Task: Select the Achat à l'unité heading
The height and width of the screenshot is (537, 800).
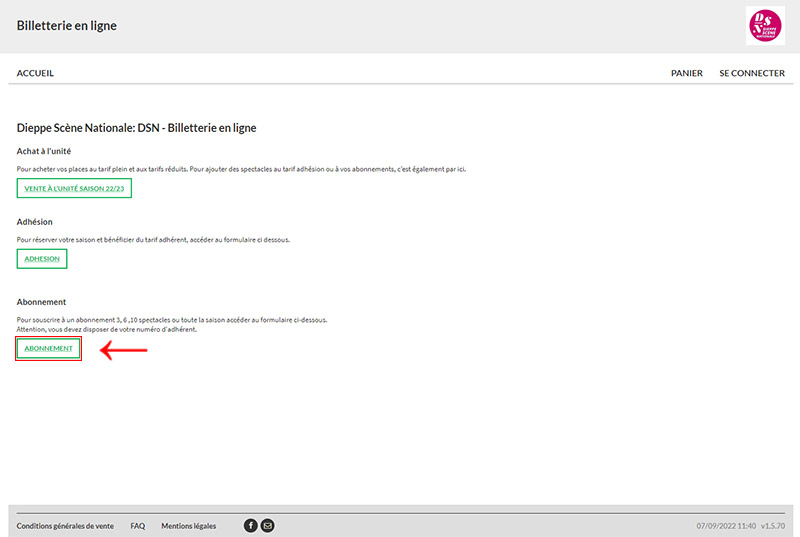Action: point(44,151)
